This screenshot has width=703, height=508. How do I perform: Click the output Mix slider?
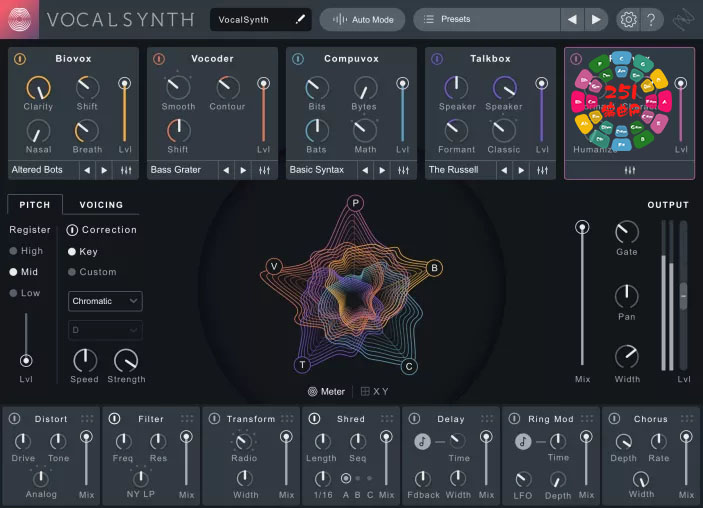(582, 294)
